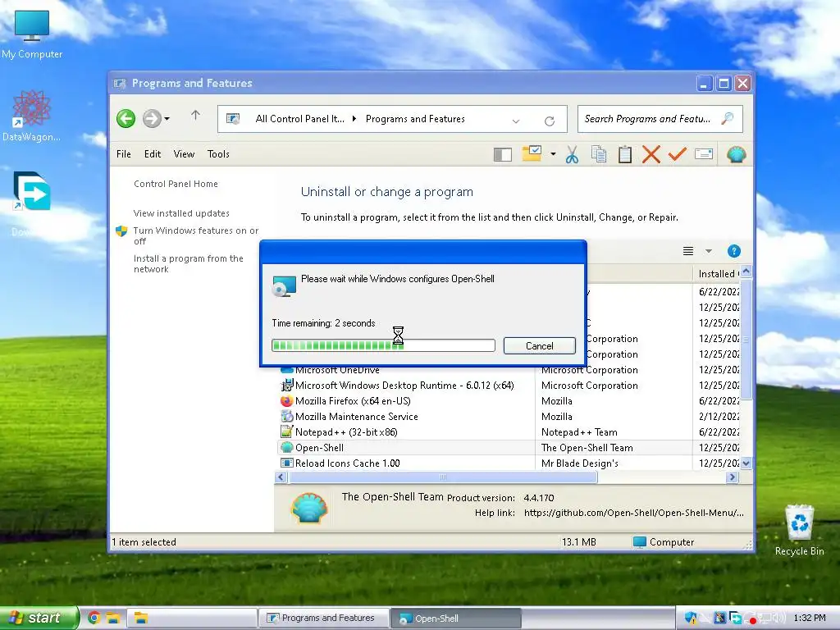Click the Open-Shell shell icon in details pane
Screen dimensions: 840x630
click(309, 507)
